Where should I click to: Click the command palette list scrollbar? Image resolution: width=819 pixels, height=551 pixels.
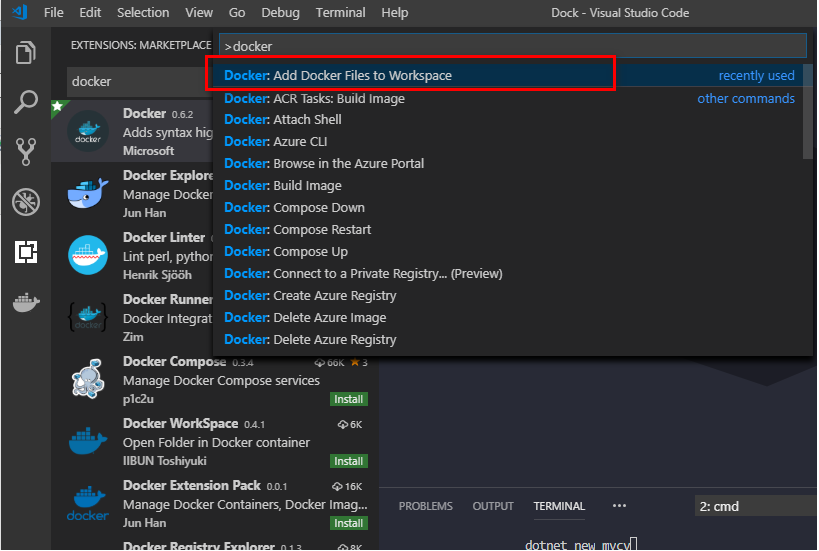[808, 111]
